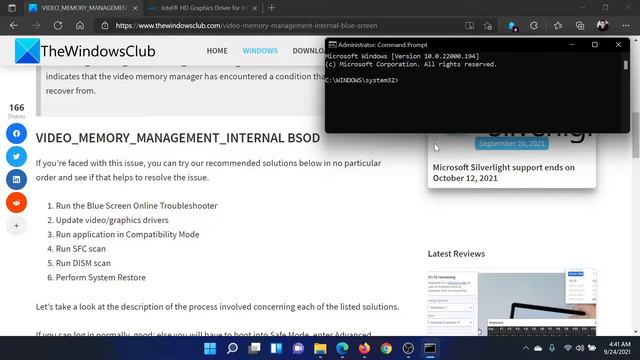Image resolution: width=640 pixels, height=360 pixels.
Task: Reload the current page
Action: click(58, 25)
